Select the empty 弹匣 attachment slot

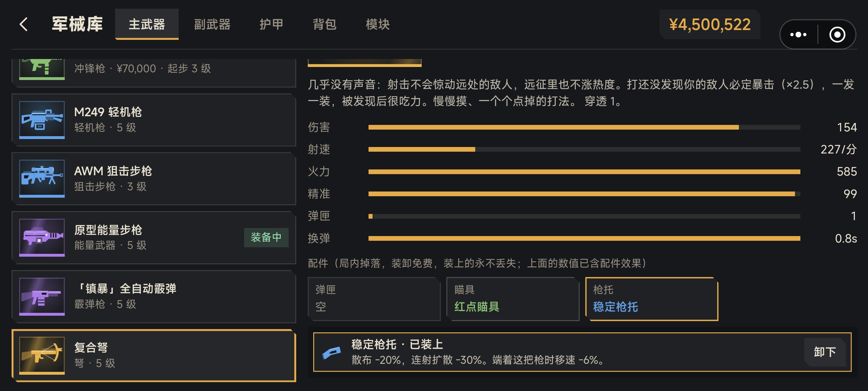coord(374,299)
